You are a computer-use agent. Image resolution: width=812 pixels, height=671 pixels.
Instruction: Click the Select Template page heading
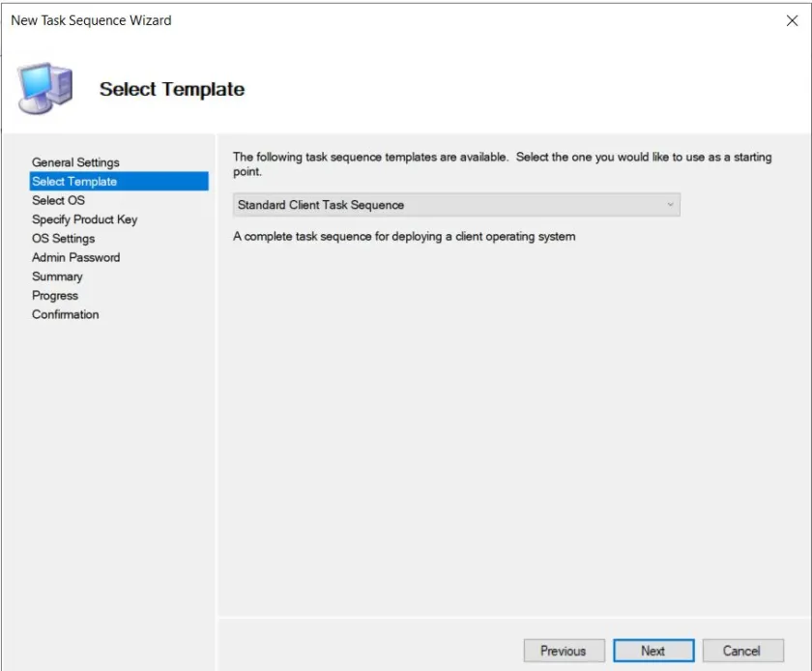click(x=172, y=89)
